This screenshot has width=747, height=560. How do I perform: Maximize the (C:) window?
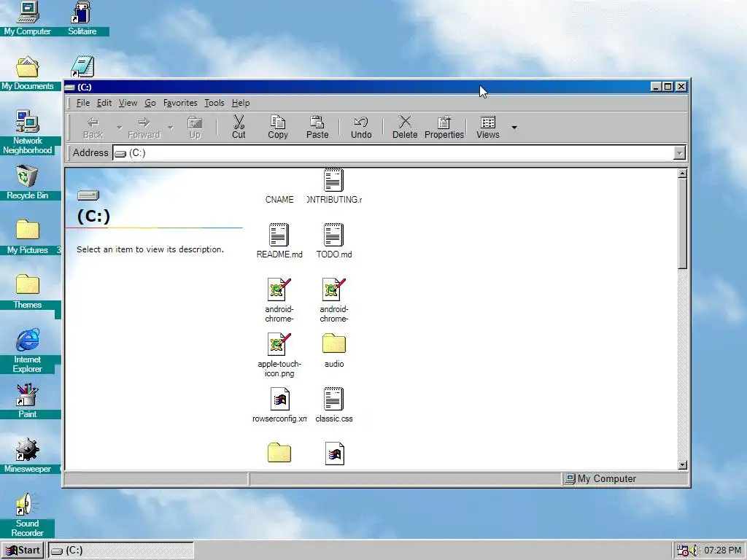click(x=668, y=87)
